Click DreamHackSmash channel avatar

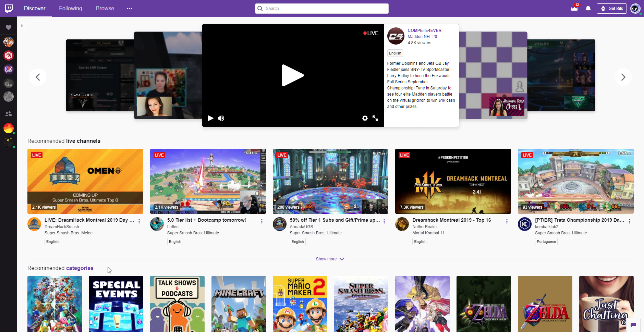tap(34, 224)
